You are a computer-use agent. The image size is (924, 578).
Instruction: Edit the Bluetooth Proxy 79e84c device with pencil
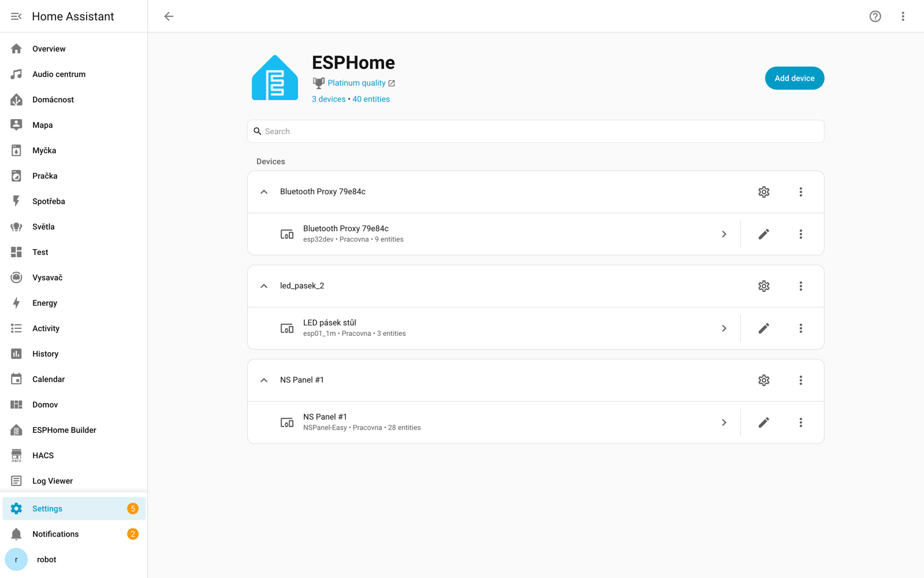tap(764, 234)
